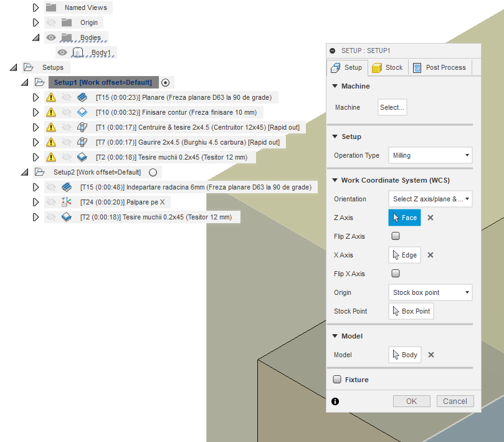Enable Flip Z Axis checkbox

tap(396, 236)
